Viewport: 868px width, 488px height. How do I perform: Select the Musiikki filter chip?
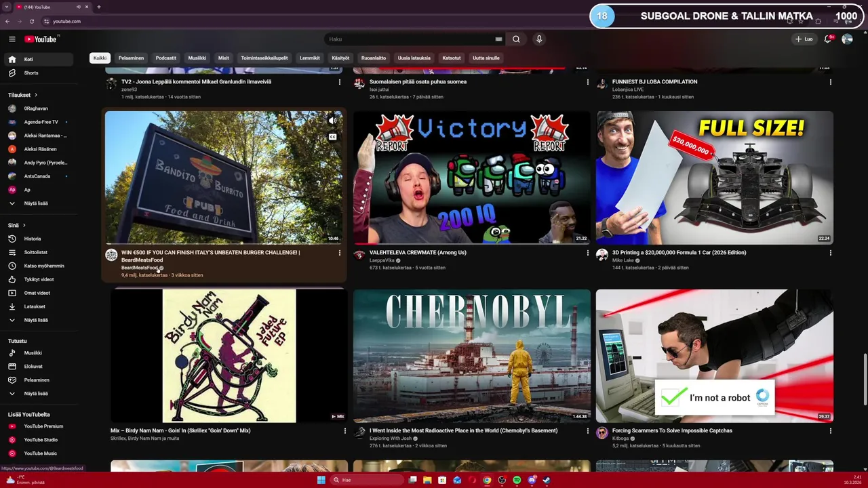[197, 58]
